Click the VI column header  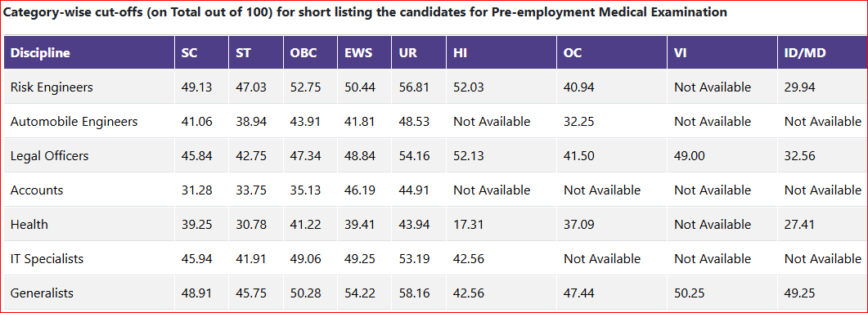click(680, 53)
